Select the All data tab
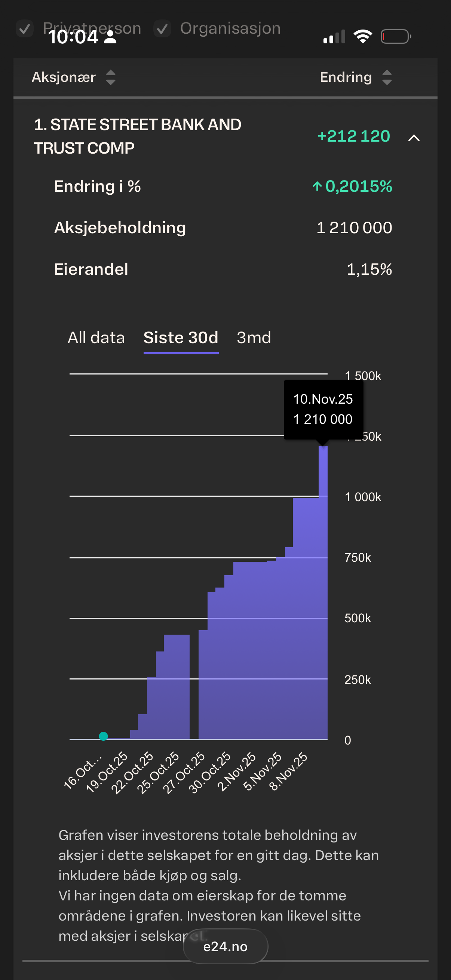Image resolution: width=451 pixels, height=980 pixels. coord(96,338)
